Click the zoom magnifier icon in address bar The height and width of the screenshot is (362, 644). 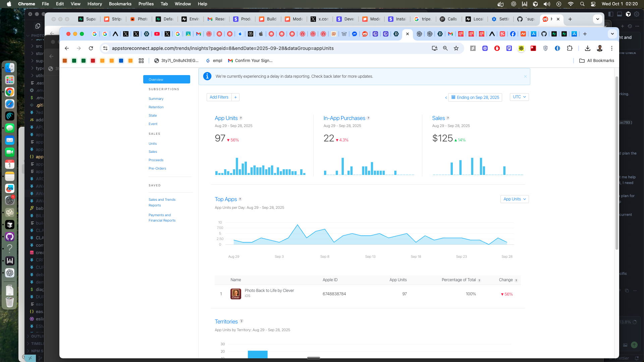coord(445,48)
